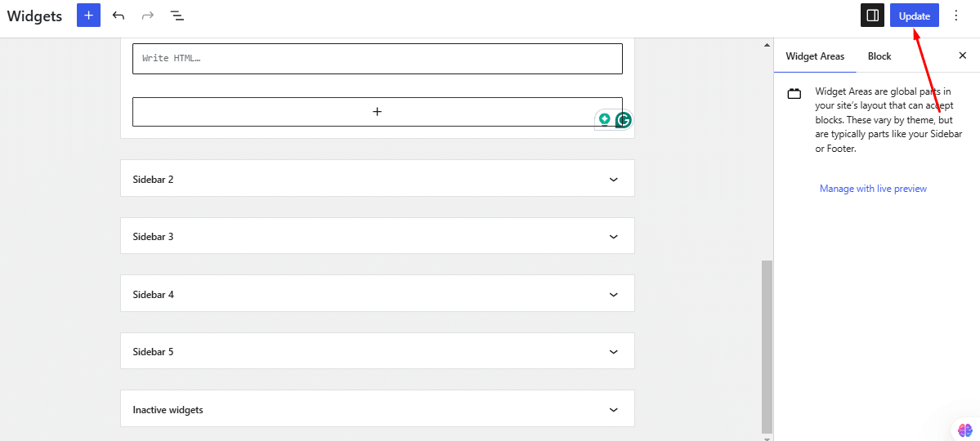Click into the Write HTML field
Viewport: 980px width, 441px height.
[x=377, y=59]
